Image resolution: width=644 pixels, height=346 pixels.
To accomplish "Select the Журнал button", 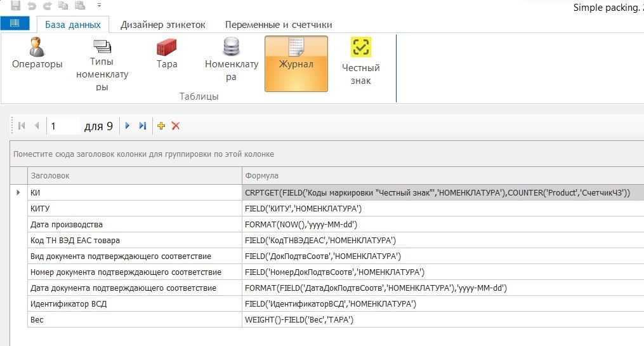I will (296, 63).
